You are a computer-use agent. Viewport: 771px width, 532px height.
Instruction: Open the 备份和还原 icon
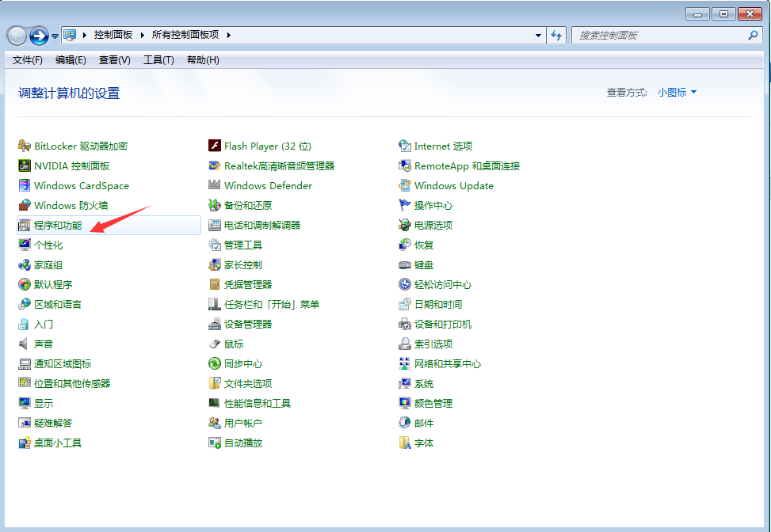click(x=215, y=205)
